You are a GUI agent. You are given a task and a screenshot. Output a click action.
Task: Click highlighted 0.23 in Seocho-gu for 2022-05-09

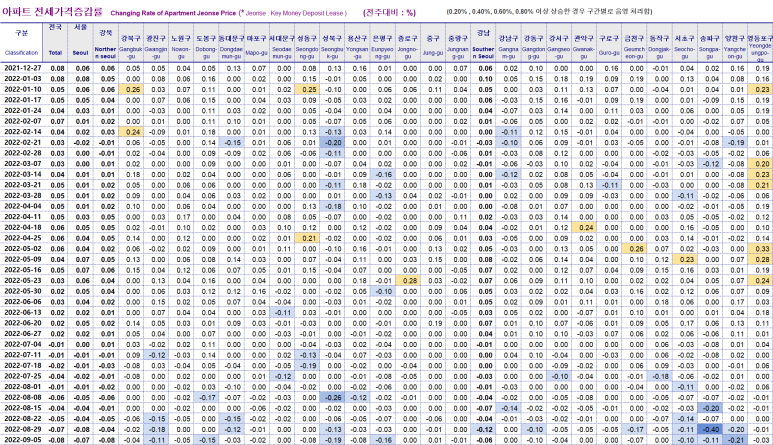pos(685,260)
